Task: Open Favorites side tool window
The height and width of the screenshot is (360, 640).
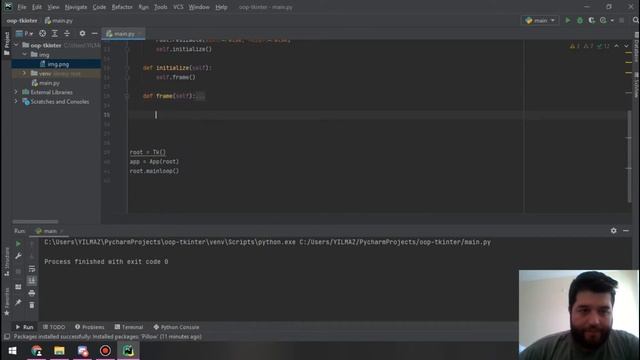Action: click(7, 301)
